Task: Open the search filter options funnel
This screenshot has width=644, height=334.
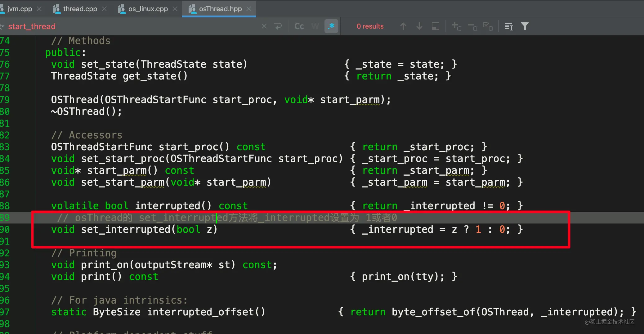Action: click(525, 26)
